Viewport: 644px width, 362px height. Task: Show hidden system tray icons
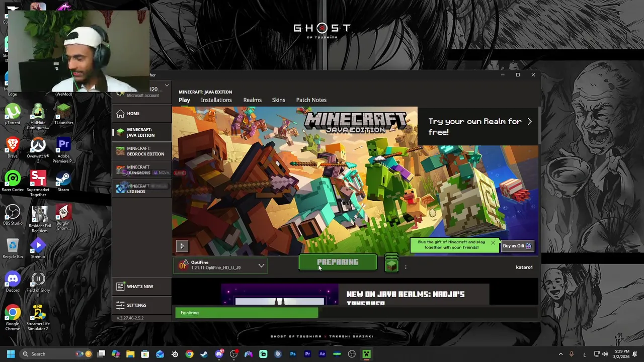click(x=560, y=354)
